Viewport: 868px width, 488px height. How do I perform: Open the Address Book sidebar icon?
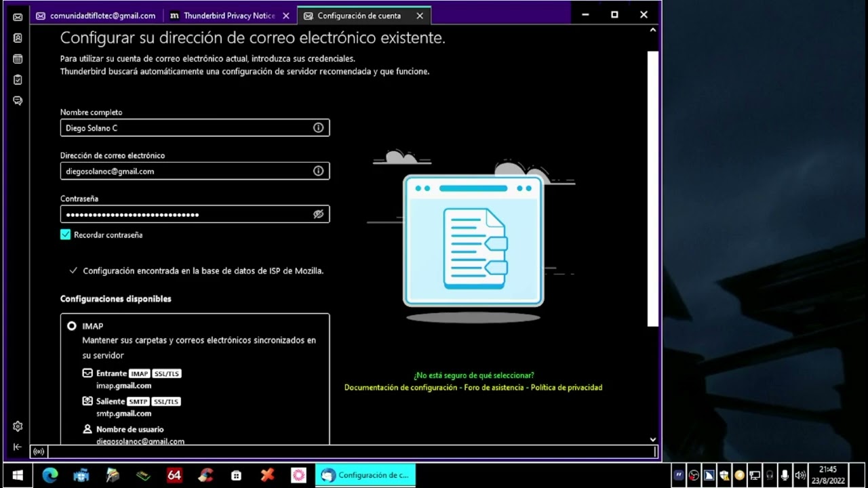(x=18, y=38)
